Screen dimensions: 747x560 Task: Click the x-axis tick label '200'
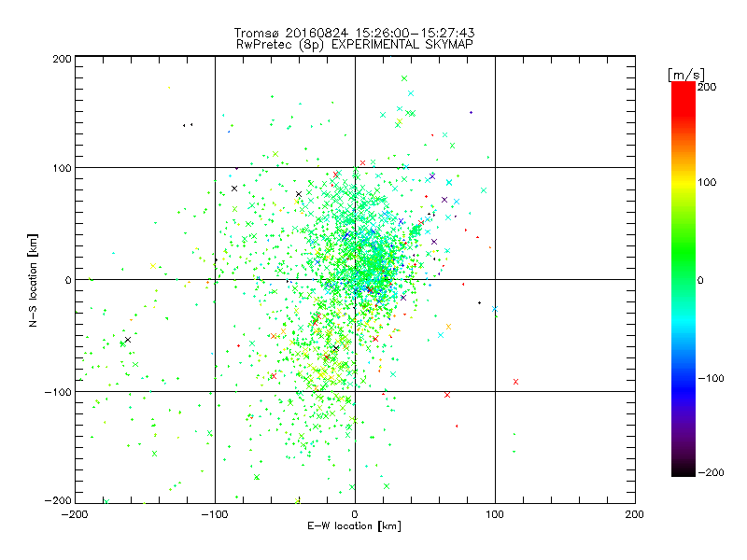(x=635, y=514)
